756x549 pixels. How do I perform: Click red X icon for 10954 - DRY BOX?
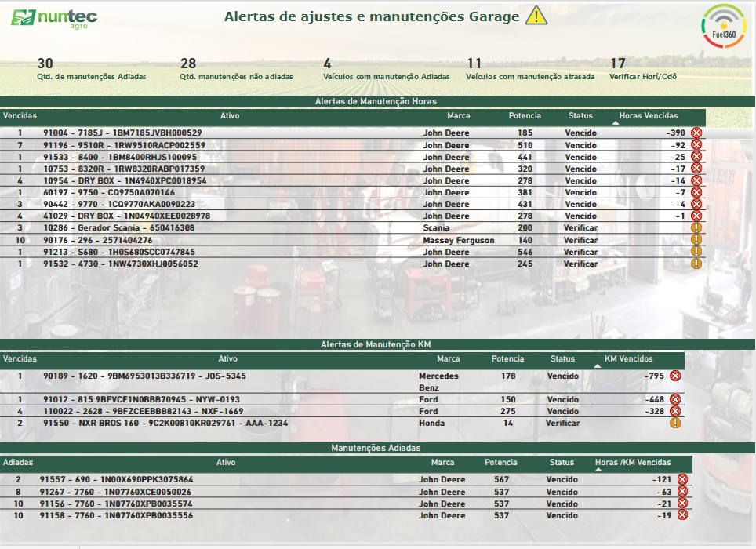(696, 180)
